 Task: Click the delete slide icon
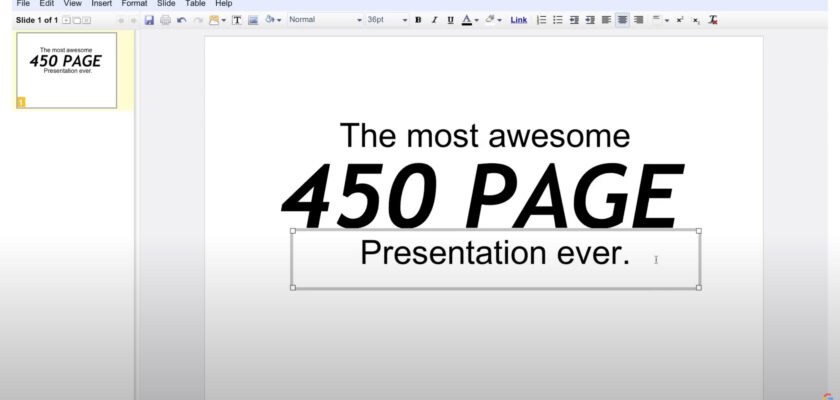click(86, 20)
